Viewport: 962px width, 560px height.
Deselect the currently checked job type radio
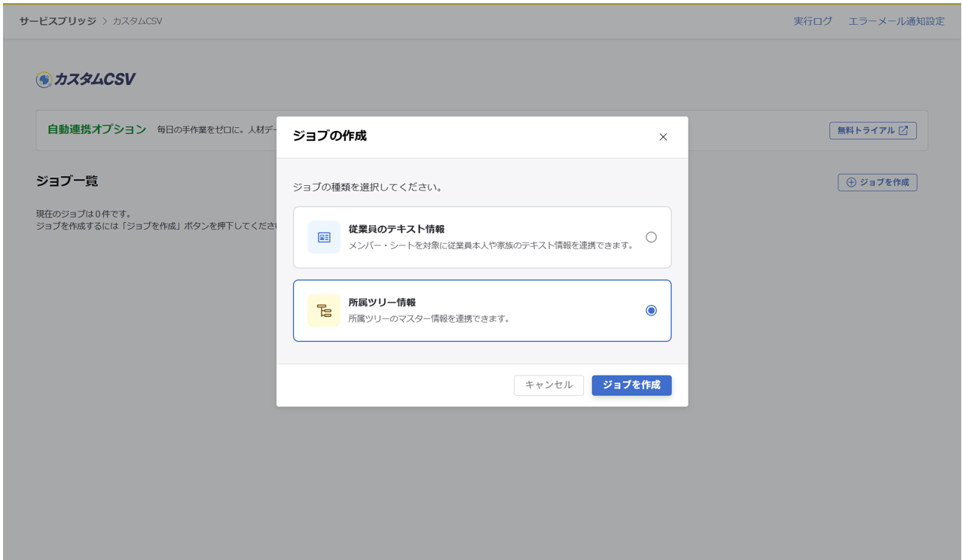pos(651,310)
